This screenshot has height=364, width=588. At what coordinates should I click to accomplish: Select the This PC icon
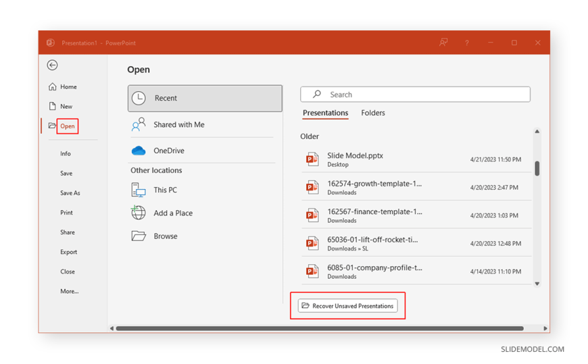(x=139, y=190)
